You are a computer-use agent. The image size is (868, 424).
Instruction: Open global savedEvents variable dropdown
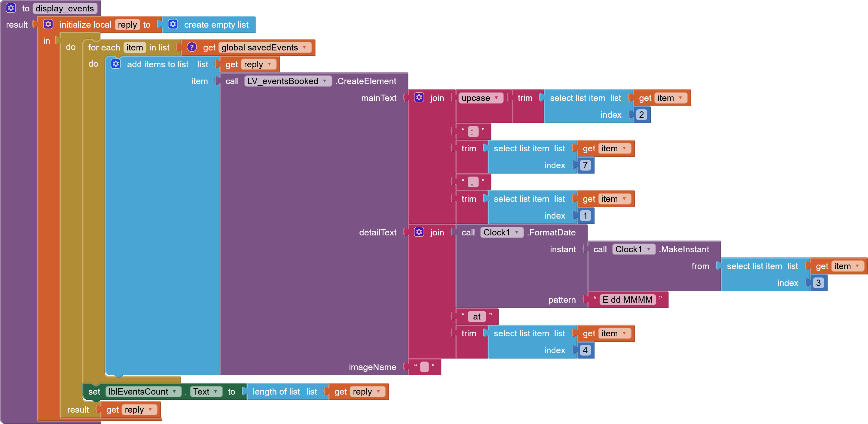pos(264,47)
